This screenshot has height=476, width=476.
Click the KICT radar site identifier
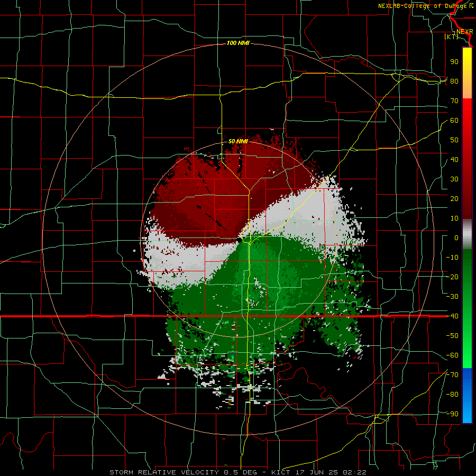[x=281, y=472]
